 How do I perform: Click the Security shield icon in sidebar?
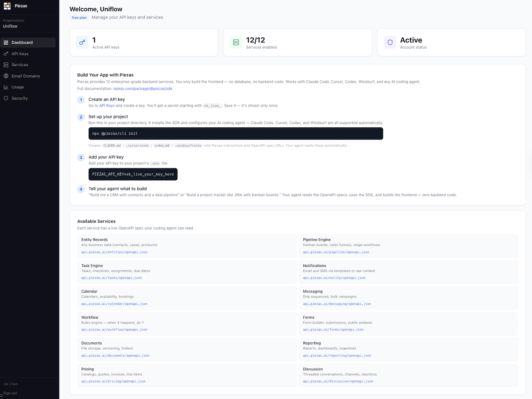6,98
